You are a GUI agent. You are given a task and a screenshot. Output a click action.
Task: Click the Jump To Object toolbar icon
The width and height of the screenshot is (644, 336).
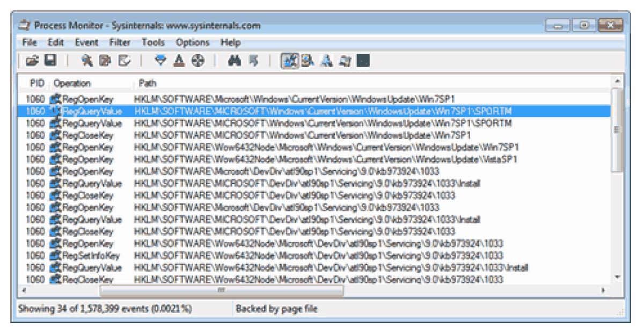coord(253,62)
